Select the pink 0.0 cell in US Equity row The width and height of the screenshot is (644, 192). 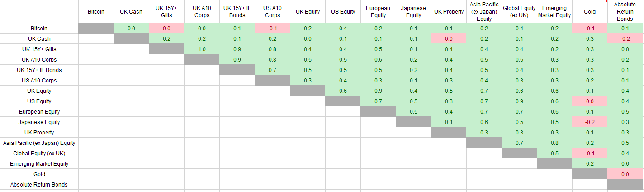coord(589,101)
